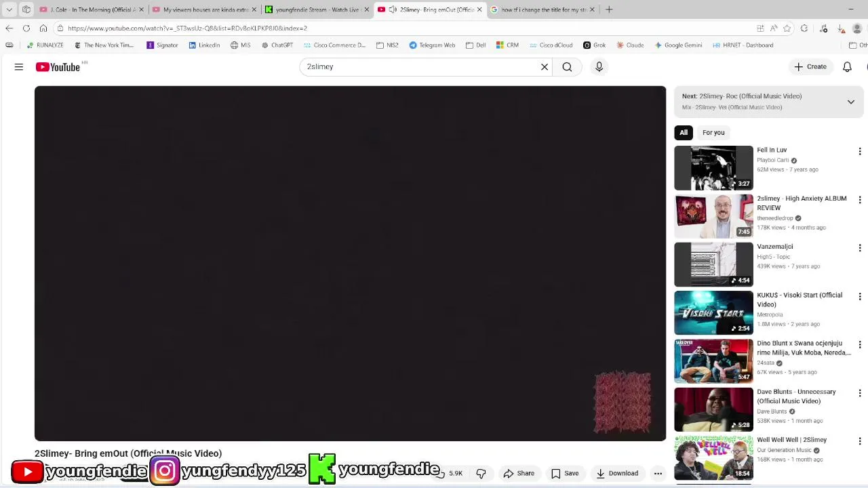The height and width of the screenshot is (488, 868).
Task: Open options menu for Dave Blunts Unnecessary
Action: [859, 393]
